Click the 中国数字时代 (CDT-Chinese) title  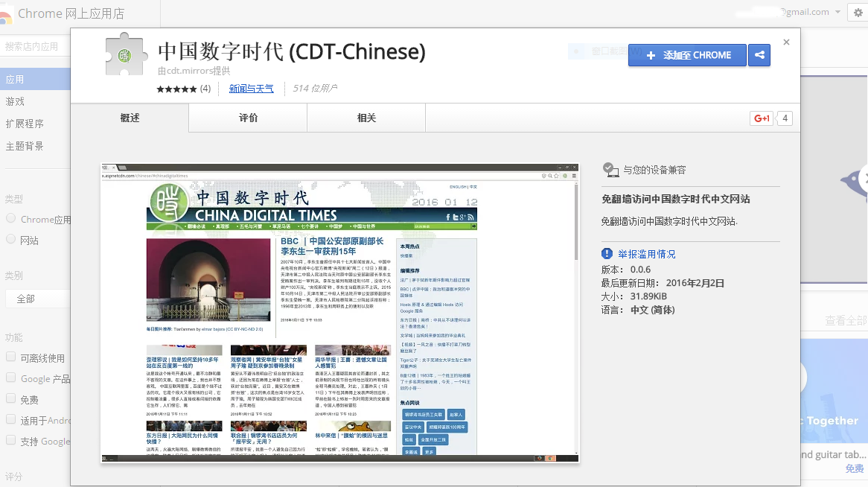292,51
